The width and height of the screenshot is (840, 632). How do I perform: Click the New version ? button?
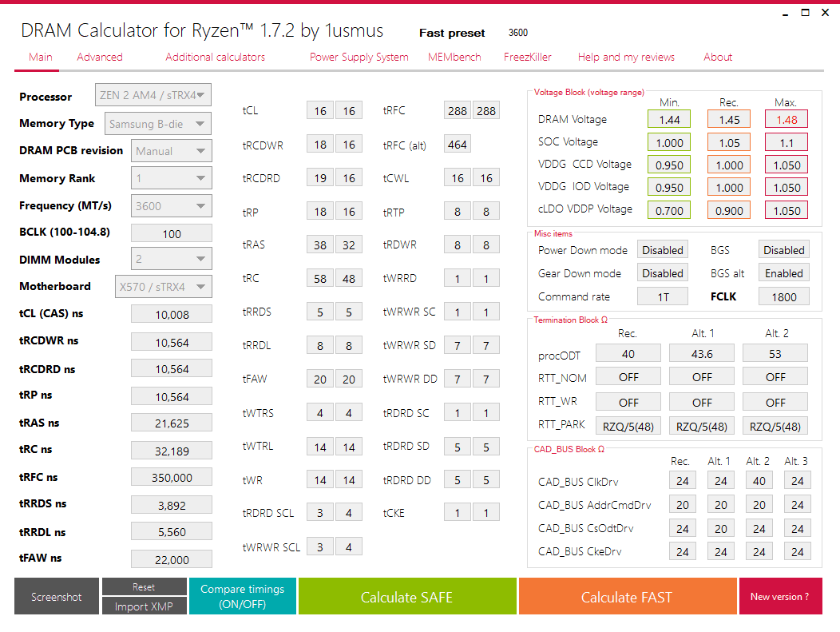point(780,596)
